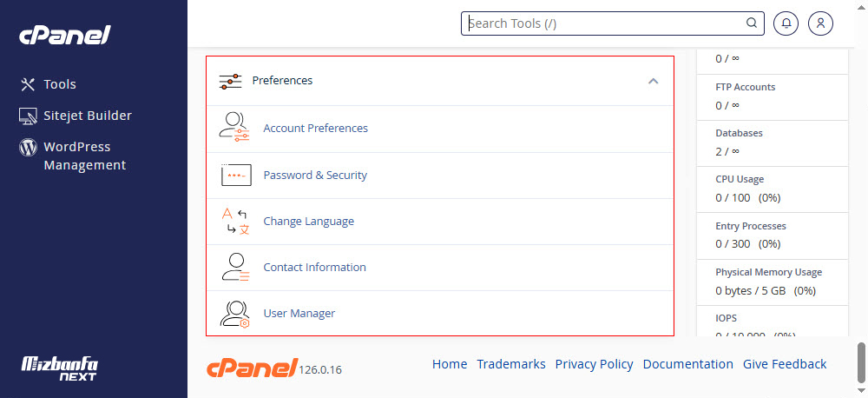Viewport: 868px width, 398px height.
Task: Click the Change Language icon
Action: (235, 222)
